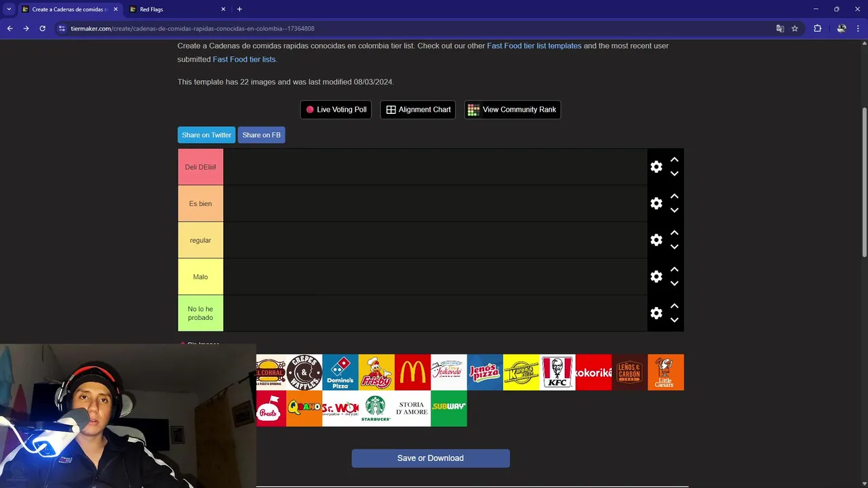View Community Rank
Image resolution: width=868 pixels, height=488 pixels.
point(512,110)
